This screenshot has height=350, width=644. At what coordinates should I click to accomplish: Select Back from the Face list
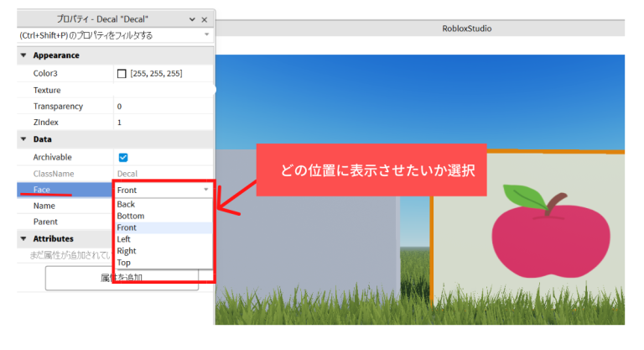pos(126,204)
